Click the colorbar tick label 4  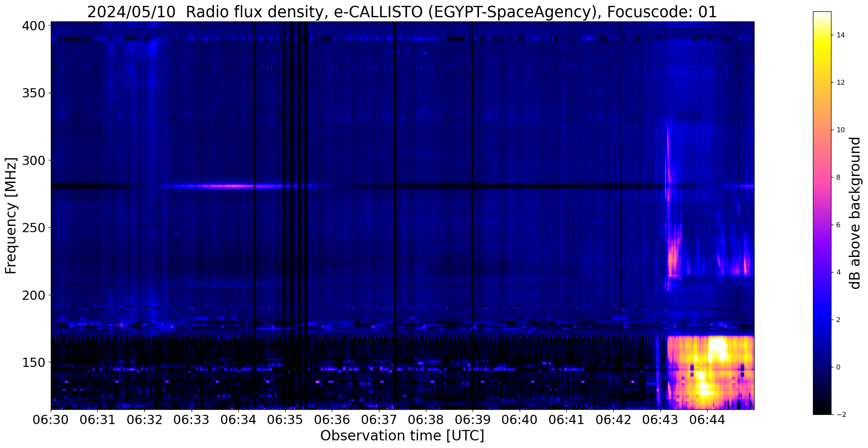click(839, 272)
